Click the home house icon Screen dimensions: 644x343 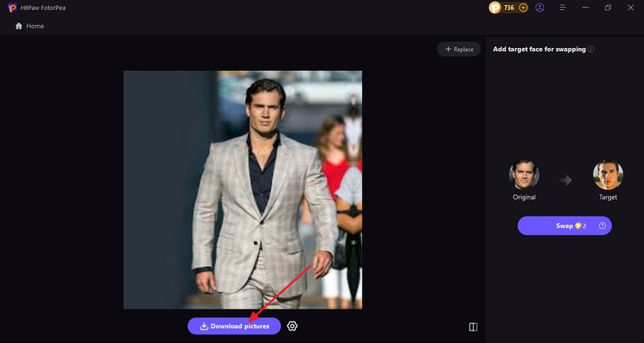(18, 26)
